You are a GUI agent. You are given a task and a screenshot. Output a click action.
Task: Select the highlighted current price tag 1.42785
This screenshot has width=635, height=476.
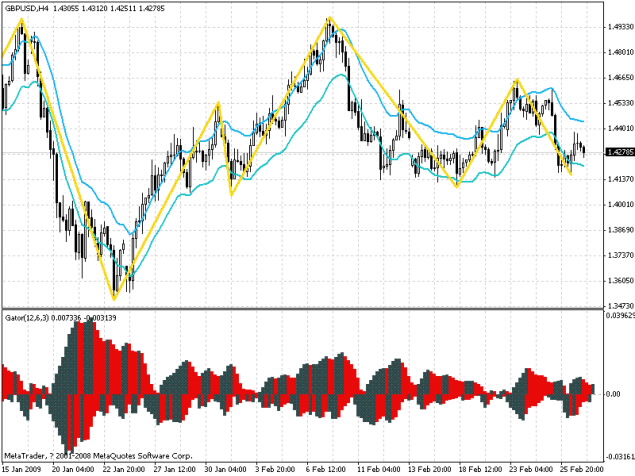[620, 152]
